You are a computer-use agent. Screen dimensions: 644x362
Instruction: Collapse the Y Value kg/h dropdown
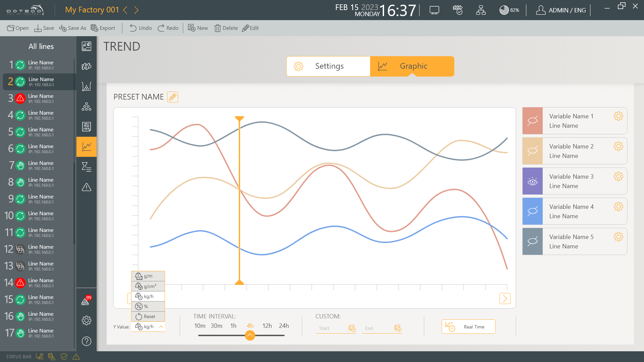(x=161, y=327)
